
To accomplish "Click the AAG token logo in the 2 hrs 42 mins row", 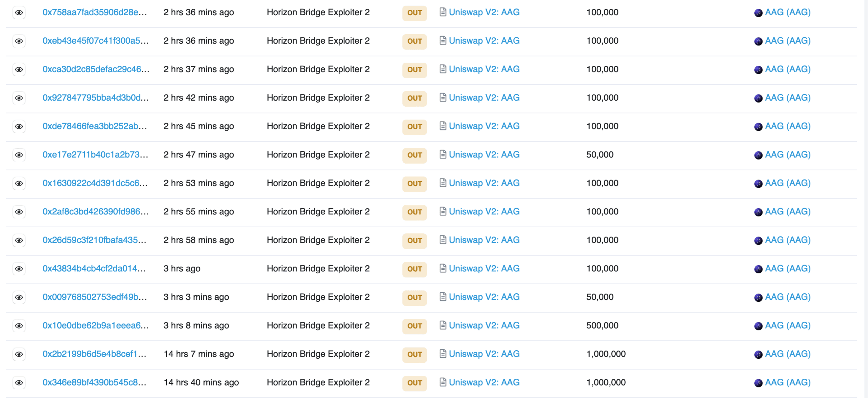I will pos(758,98).
